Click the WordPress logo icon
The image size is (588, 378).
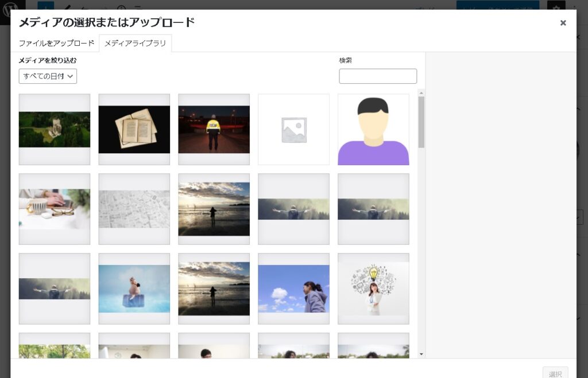pos(10,8)
